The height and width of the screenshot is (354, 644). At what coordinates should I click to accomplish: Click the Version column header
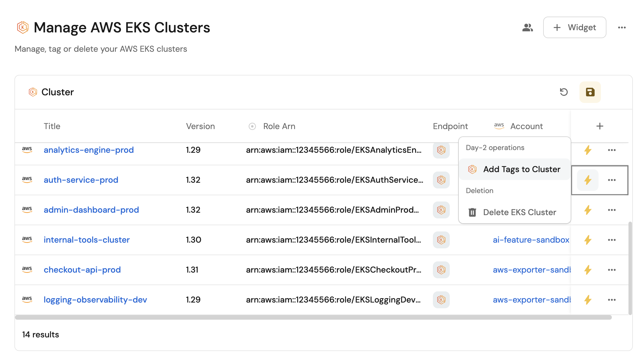pyautogui.click(x=200, y=126)
